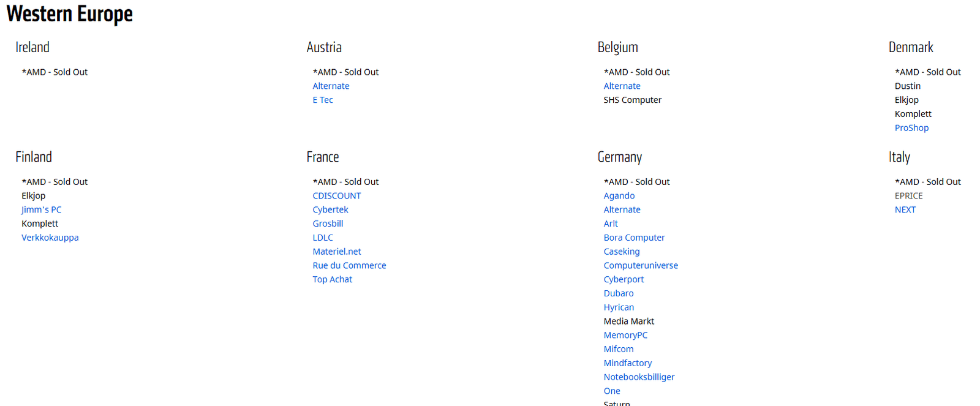
Task: Open the Top Achat link
Action: point(333,279)
